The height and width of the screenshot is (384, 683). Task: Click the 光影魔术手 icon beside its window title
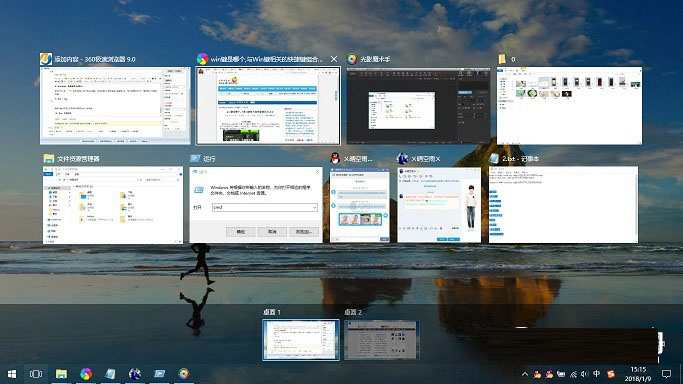click(352, 59)
